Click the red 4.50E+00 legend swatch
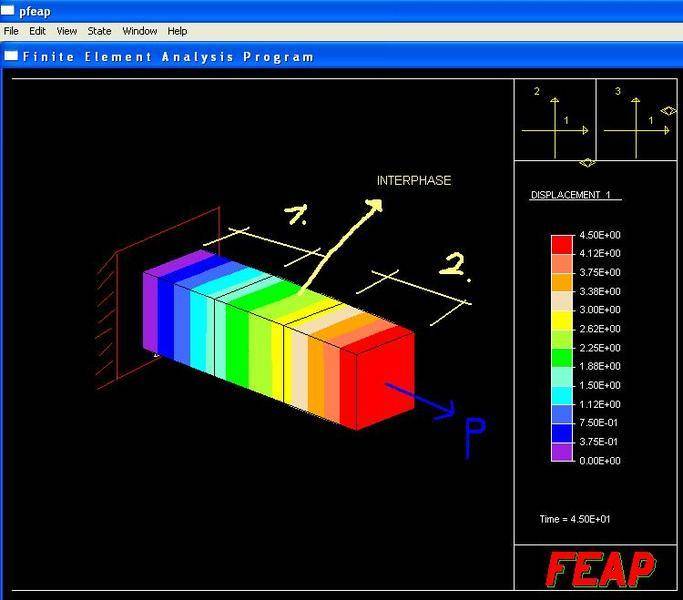Viewport: 683px width, 600px height. click(x=562, y=244)
